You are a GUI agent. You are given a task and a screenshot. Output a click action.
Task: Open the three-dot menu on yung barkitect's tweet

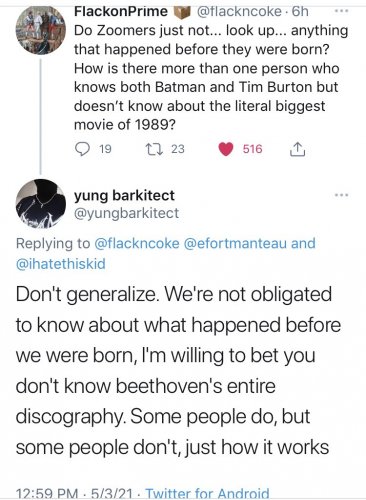click(x=342, y=195)
